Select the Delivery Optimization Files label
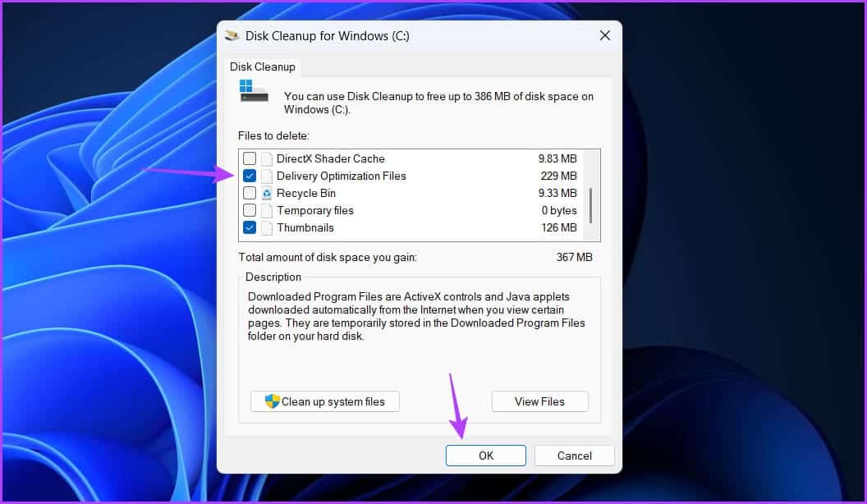867x504 pixels. coord(342,176)
